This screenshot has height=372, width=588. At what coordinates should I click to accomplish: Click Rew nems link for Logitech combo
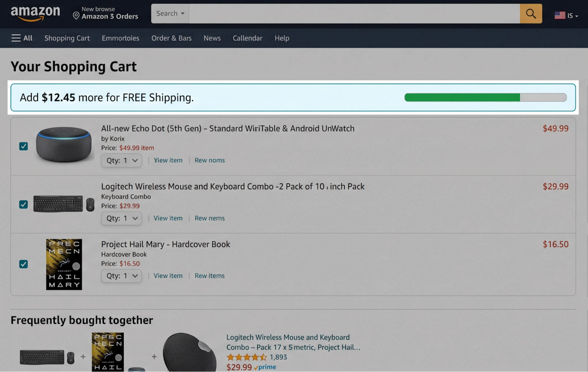pyautogui.click(x=210, y=218)
